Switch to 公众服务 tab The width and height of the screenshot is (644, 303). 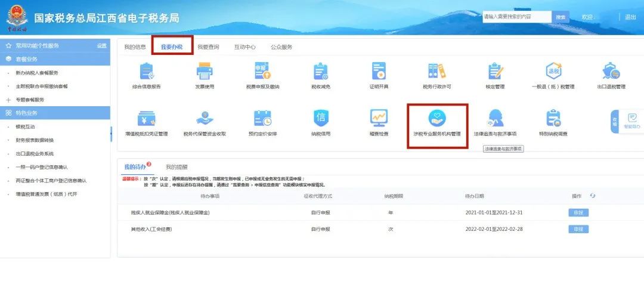tap(281, 47)
